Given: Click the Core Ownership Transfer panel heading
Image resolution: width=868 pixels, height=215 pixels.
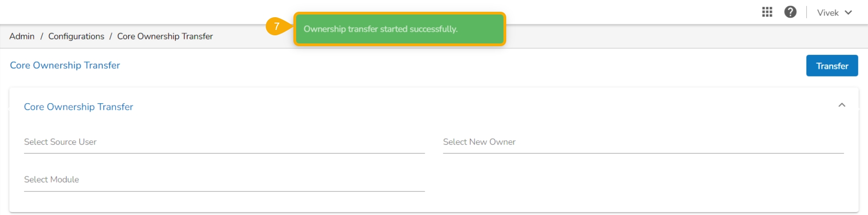Looking at the screenshot, I should [x=78, y=107].
